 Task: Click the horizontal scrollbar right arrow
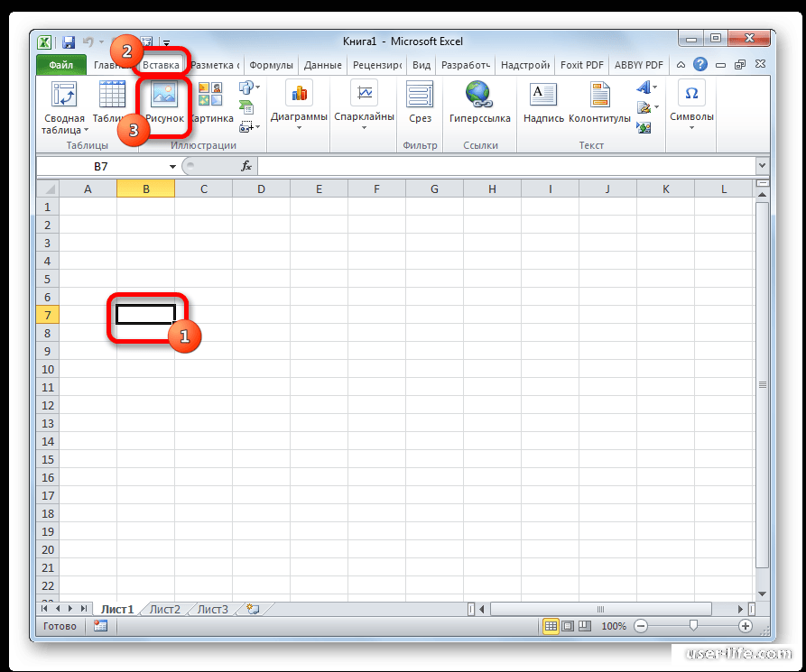(x=740, y=609)
